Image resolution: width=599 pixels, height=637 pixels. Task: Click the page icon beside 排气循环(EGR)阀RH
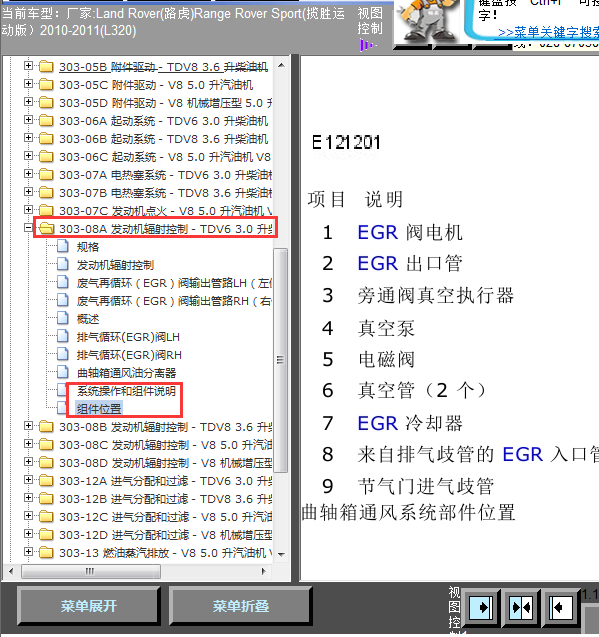tap(63, 354)
